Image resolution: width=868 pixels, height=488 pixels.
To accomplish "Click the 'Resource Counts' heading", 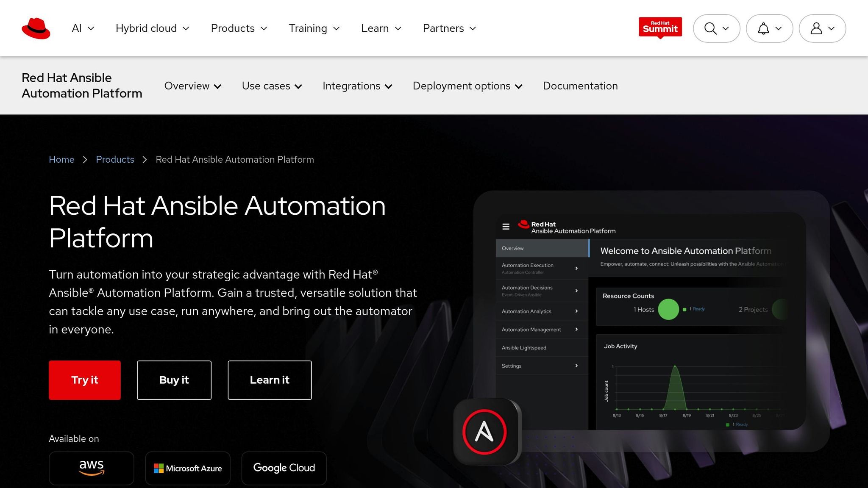I will [x=628, y=296].
